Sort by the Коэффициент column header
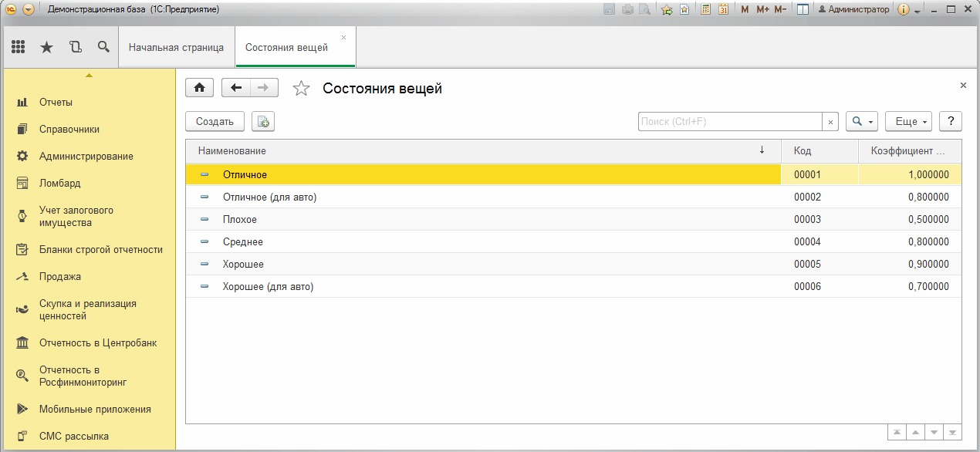Screen dimensions: 980x452 (911, 151)
